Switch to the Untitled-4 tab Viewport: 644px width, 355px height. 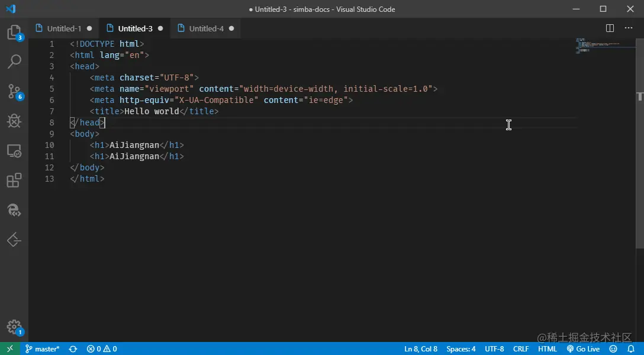pos(206,29)
